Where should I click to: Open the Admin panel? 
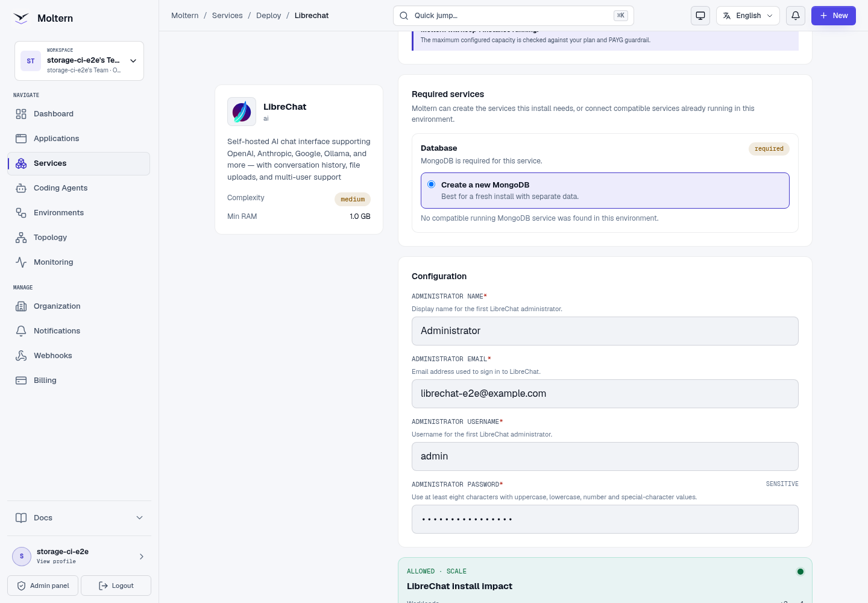tap(43, 586)
